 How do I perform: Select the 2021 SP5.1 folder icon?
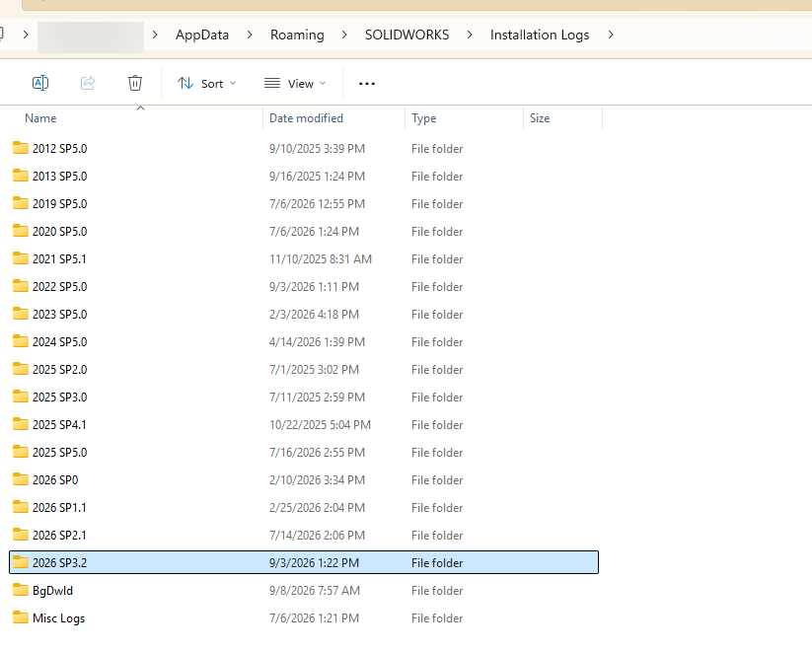[21, 258]
